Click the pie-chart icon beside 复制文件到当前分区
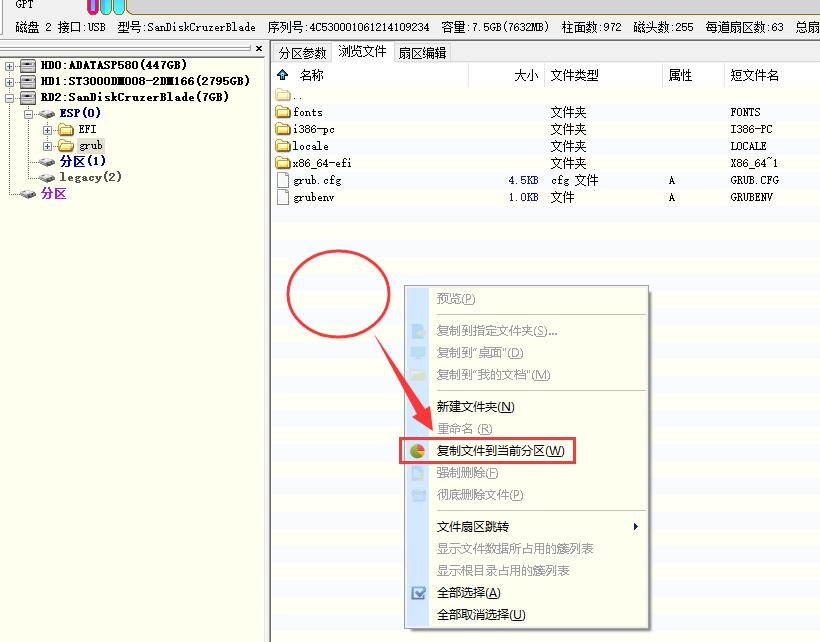The image size is (820, 642). tap(418, 451)
